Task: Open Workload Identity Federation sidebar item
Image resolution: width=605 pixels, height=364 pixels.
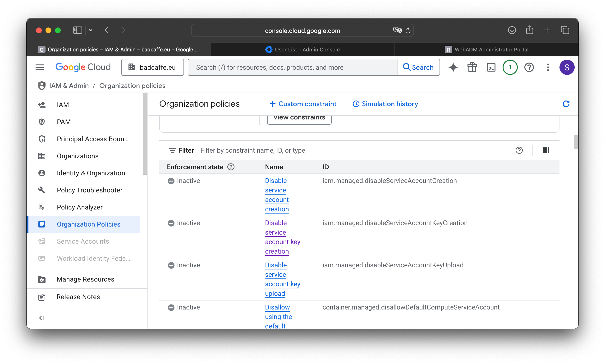Action: (83, 258)
